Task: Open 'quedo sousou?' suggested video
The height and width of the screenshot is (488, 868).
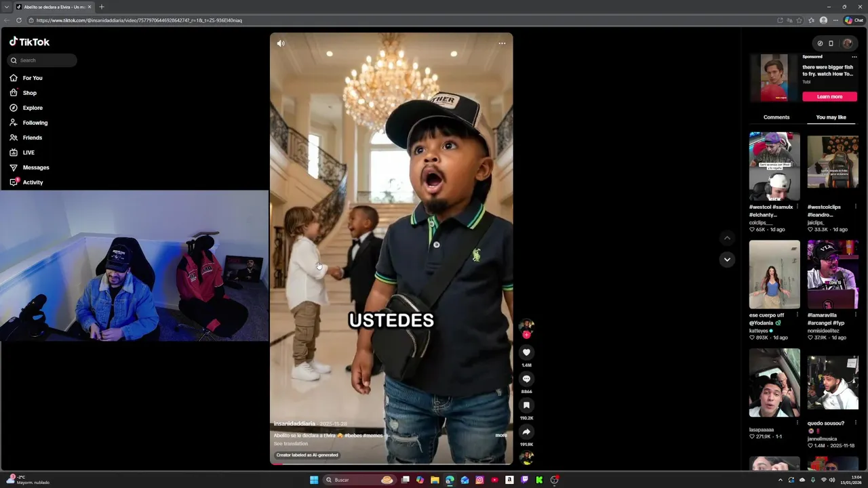Action: click(x=833, y=383)
